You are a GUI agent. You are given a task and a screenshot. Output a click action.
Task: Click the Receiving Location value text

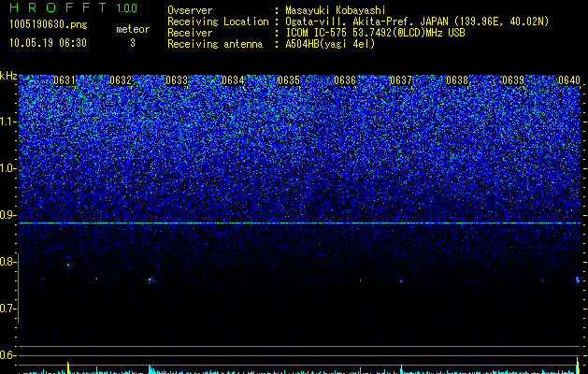click(x=417, y=22)
